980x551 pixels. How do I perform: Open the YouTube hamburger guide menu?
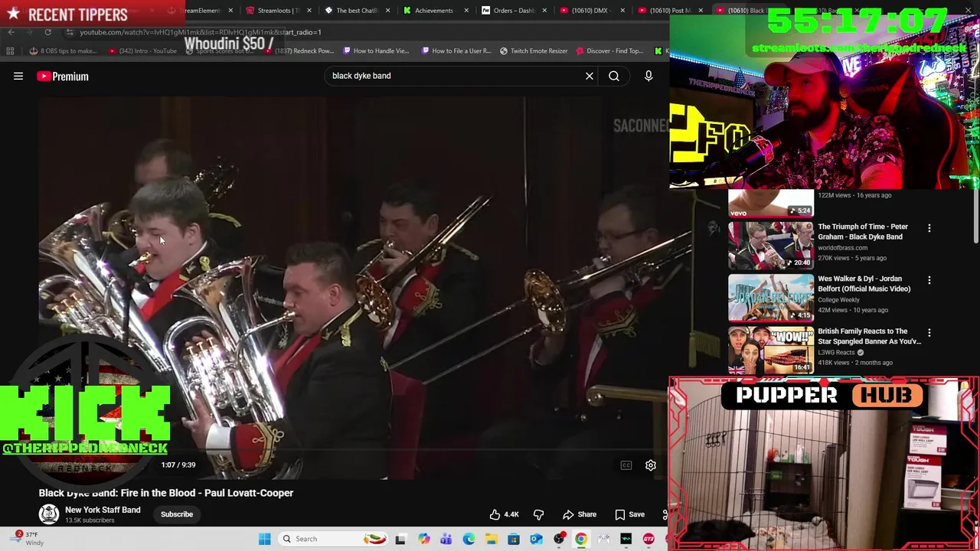(18, 76)
